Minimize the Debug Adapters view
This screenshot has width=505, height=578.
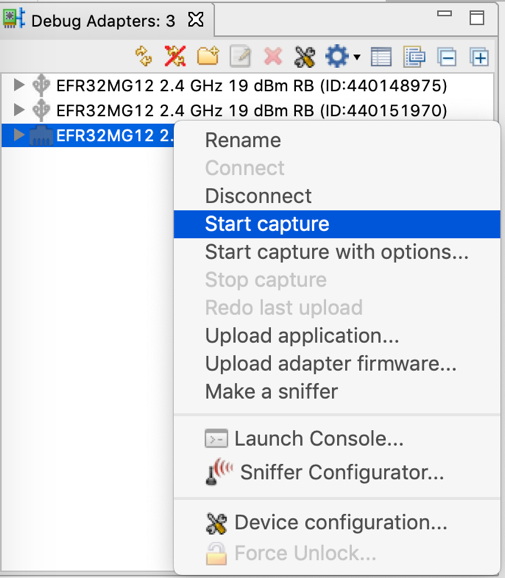coord(444,14)
